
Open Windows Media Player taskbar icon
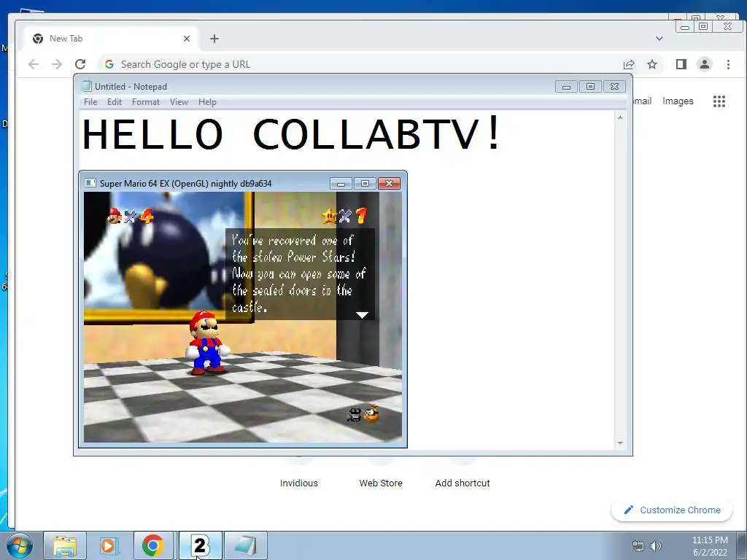coord(108,545)
